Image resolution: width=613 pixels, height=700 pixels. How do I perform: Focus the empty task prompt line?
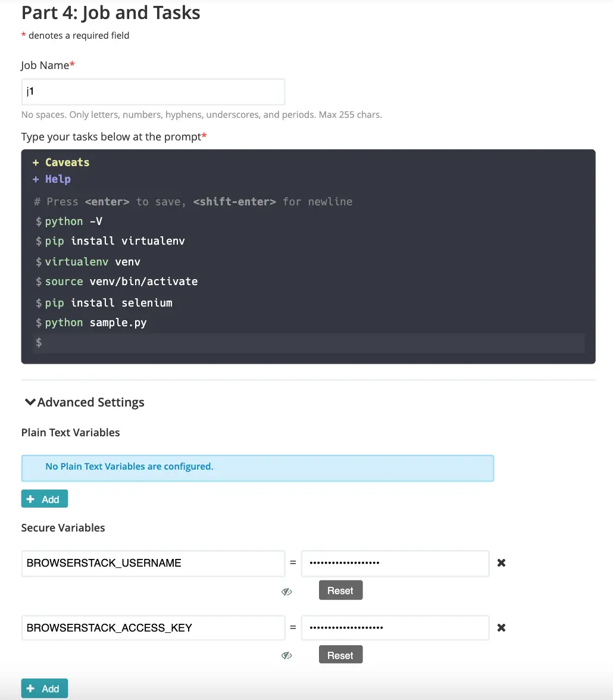point(309,343)
